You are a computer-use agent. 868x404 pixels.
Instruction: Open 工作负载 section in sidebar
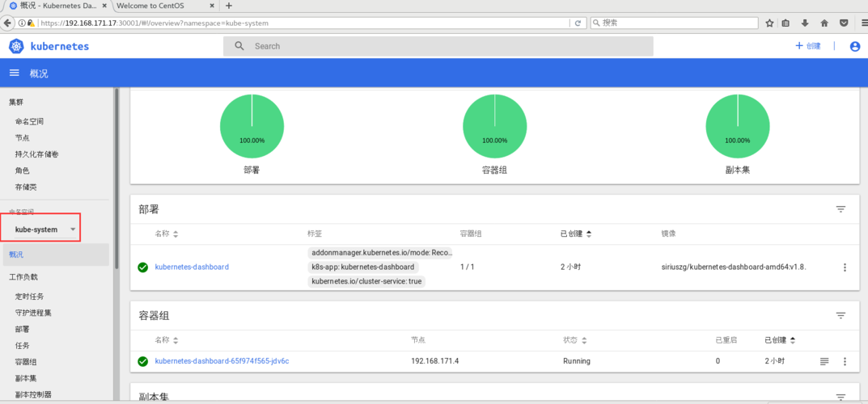click(23, 277)
